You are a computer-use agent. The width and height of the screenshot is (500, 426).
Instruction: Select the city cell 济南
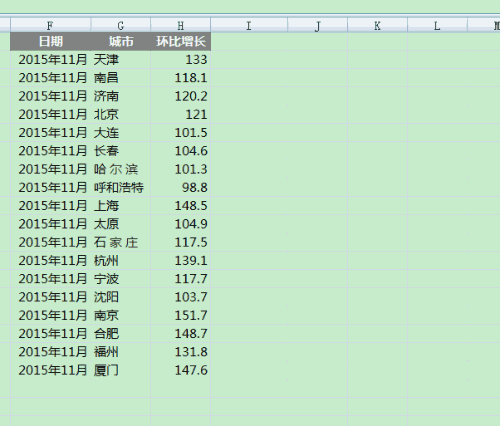120,96
